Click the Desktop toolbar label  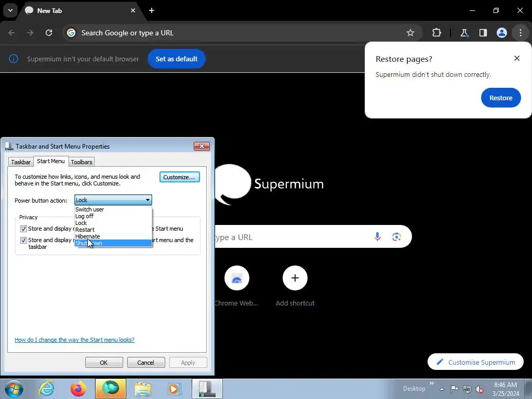(x=414, y=389)
